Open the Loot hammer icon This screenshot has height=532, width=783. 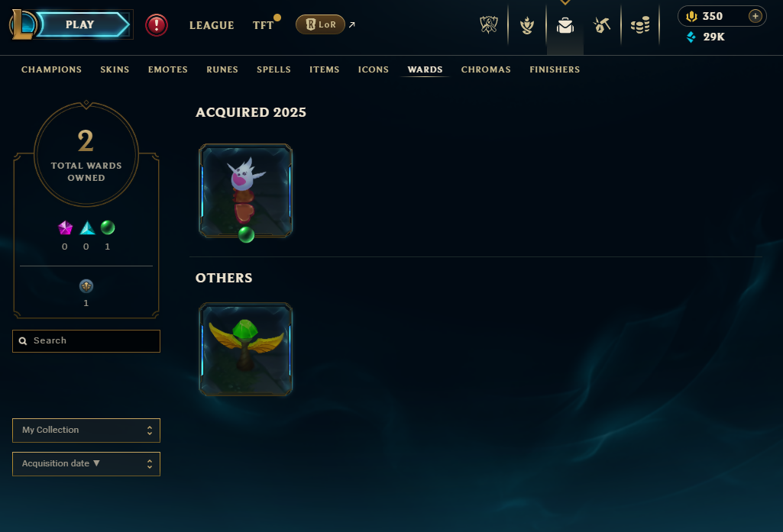tap(602, 25)
